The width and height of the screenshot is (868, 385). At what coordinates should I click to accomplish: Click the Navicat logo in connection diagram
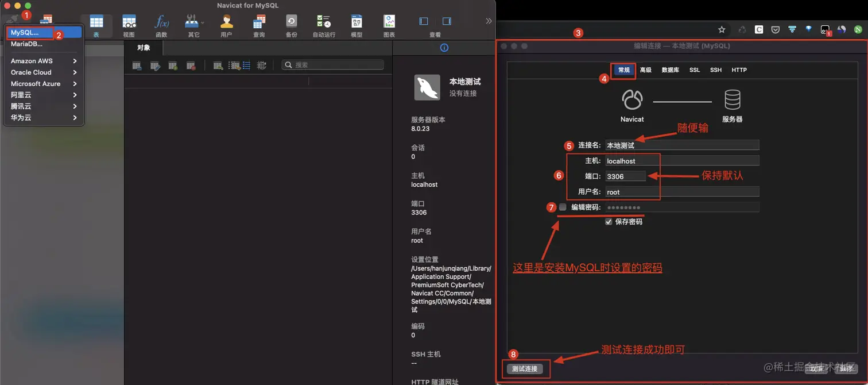tap(632, 100)
